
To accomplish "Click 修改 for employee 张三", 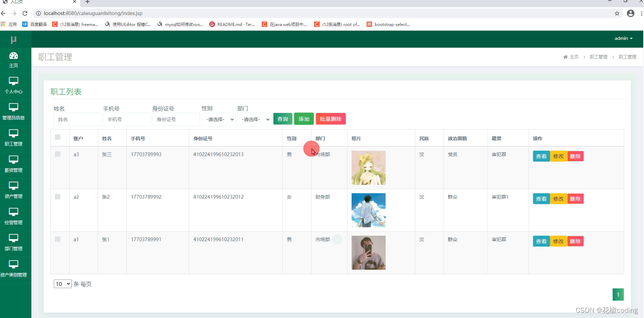I will (x=558, y=156).
